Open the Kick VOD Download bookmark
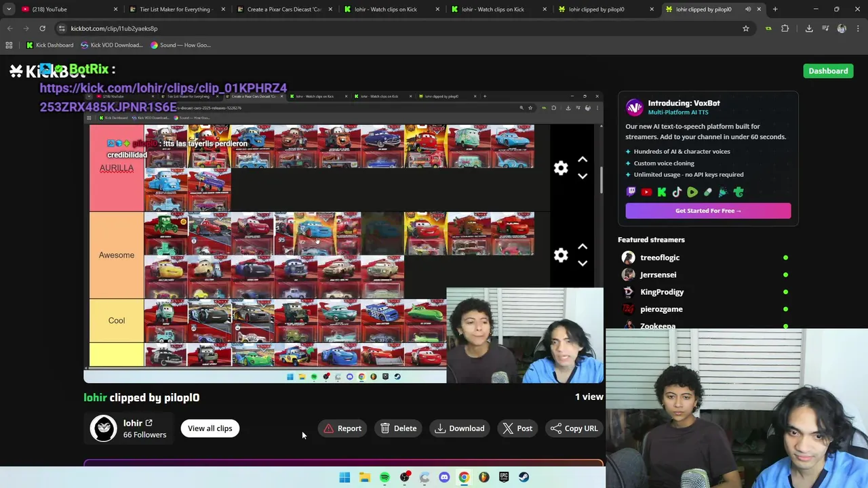This screenshot has height=488, width=868. (x=112, y=45)
